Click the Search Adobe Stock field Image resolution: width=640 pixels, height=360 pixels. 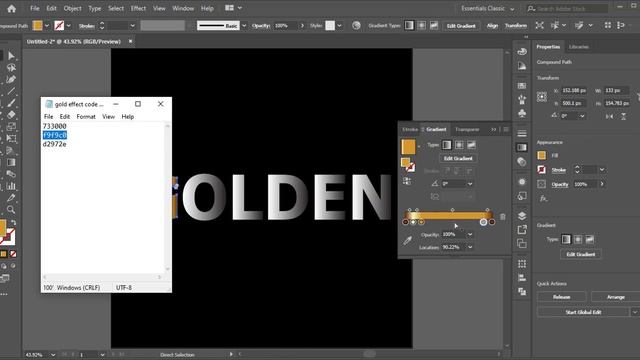571,8
